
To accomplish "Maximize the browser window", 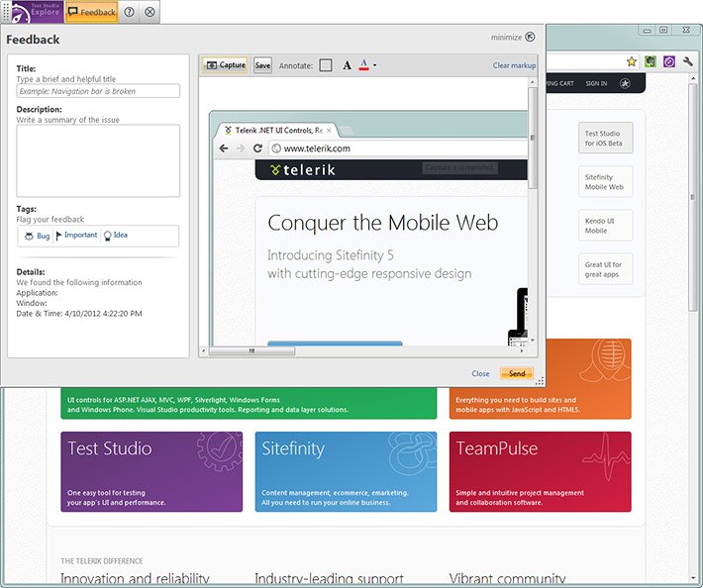I will (663, 30).
